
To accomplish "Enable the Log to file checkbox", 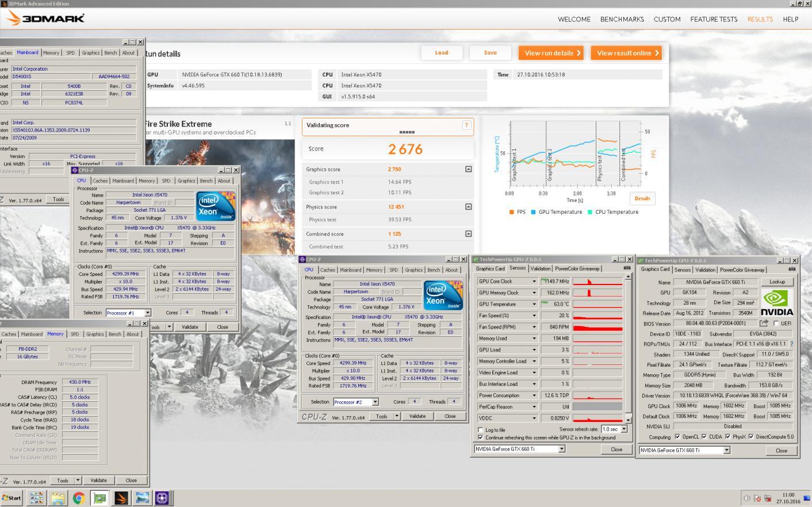I will coord(481,430).
